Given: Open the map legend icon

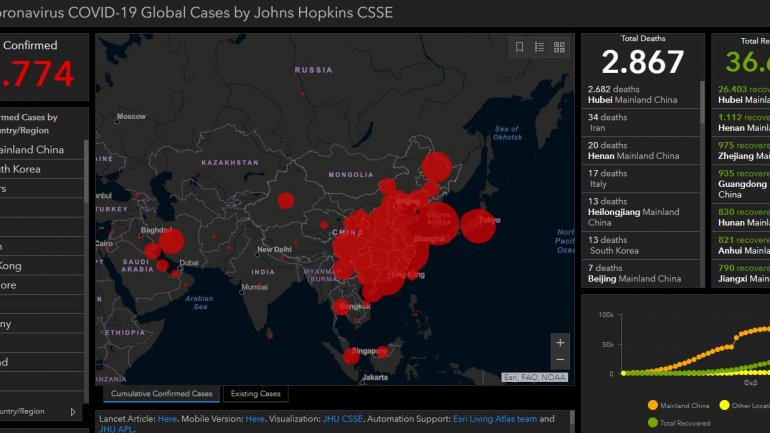Looking at the screenshot, I should pos(539,47).
